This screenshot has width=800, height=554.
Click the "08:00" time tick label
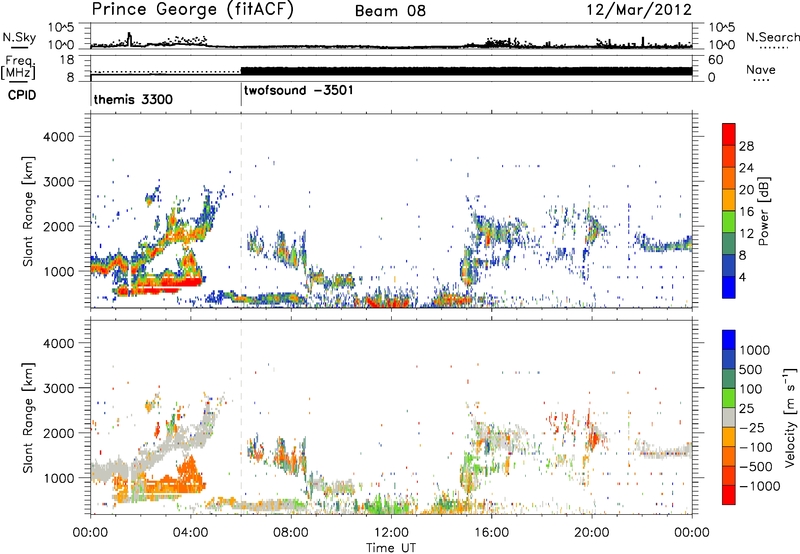pyautogui.click(x=291, y=533)
